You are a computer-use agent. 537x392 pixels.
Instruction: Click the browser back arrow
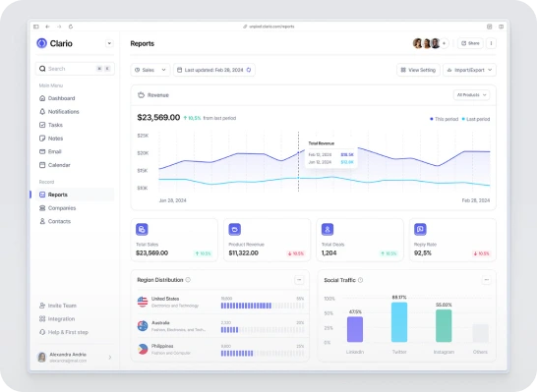(47, 27)
